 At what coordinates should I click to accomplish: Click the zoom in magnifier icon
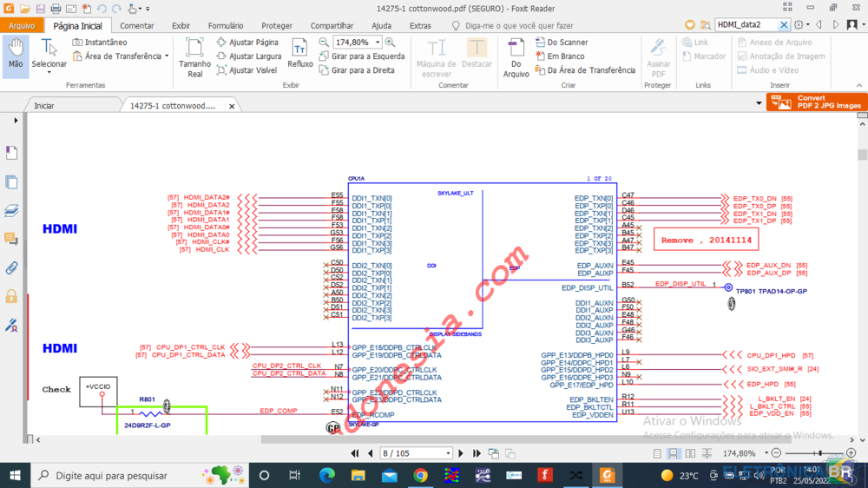390,42
